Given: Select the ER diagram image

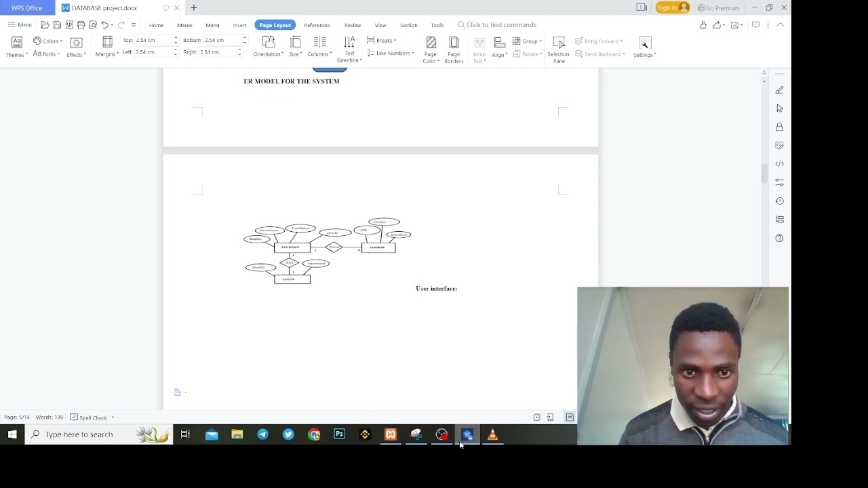Looking at the screenshot, I should 328,251.
